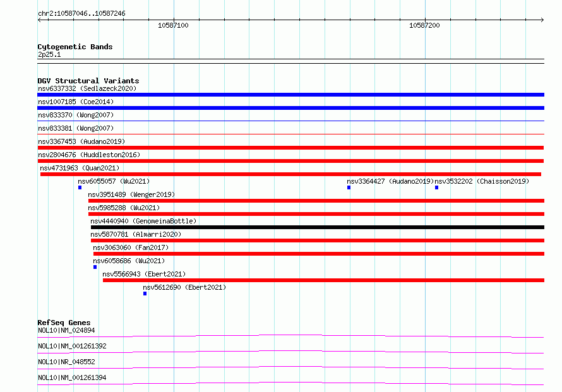This screenshot has height=392, width=562.
Task: Click the RefSeq Genes track title
Action: pyautogui.click(x=64, y=323)
